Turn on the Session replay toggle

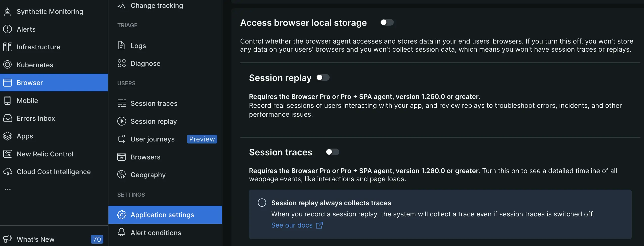point(323,78)
